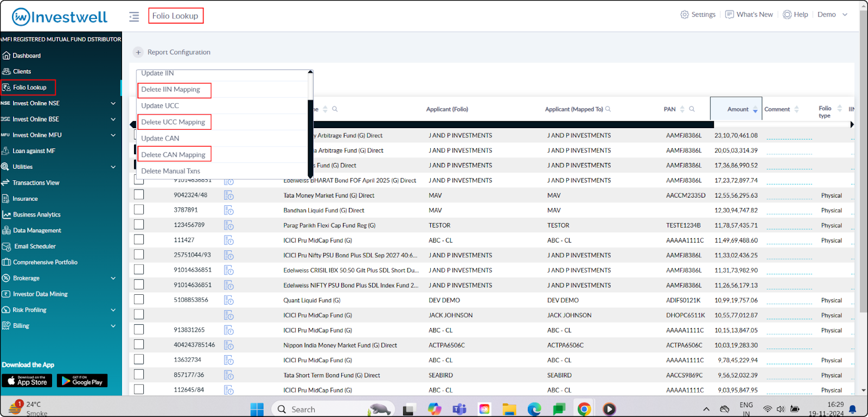Select checkbox for folio 25751044/93

pyautogui.click(x=139, y=254)
